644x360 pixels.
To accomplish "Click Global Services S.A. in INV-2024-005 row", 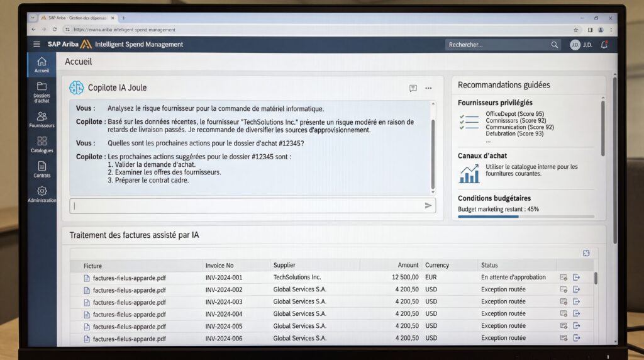I will [x=300, y=325].
